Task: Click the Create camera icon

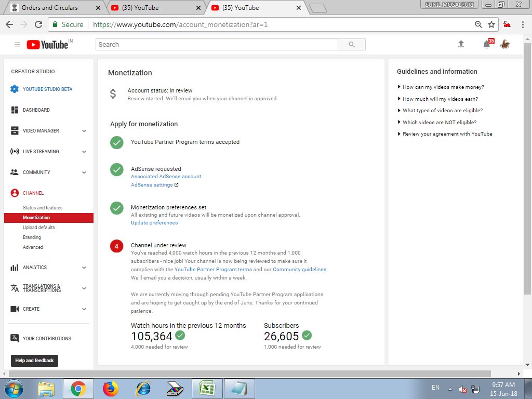Action: click(15, 309)
